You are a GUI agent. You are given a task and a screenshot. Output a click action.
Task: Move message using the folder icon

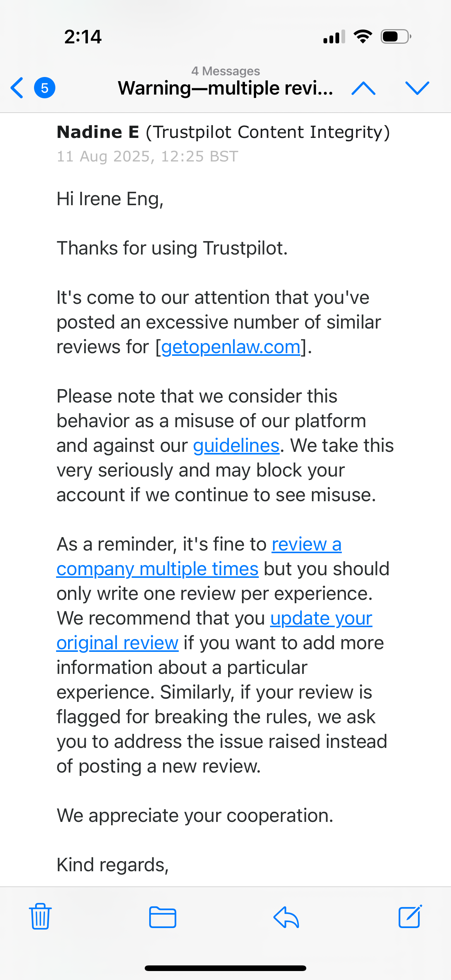163,917
